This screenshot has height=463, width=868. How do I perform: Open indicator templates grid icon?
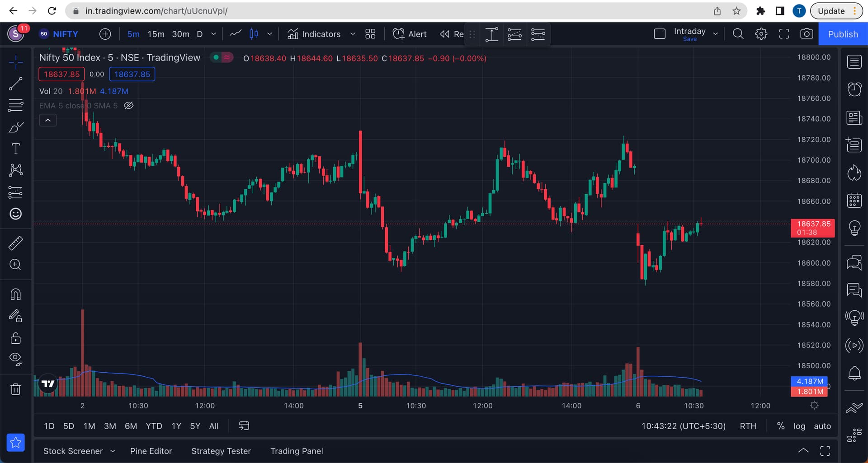click(370, 34)
